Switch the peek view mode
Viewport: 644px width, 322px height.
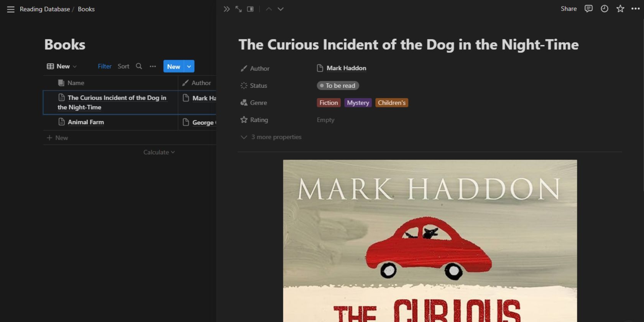tap(250, 9)
